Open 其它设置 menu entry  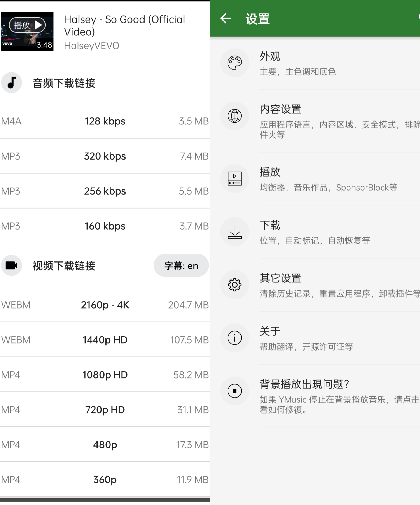pos(315,285)
